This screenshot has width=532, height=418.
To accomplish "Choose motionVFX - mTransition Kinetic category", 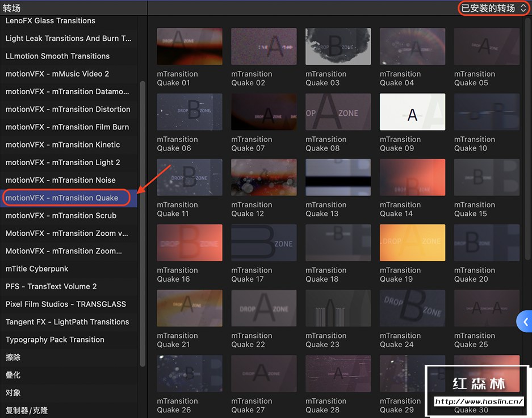I will [69, 144].
